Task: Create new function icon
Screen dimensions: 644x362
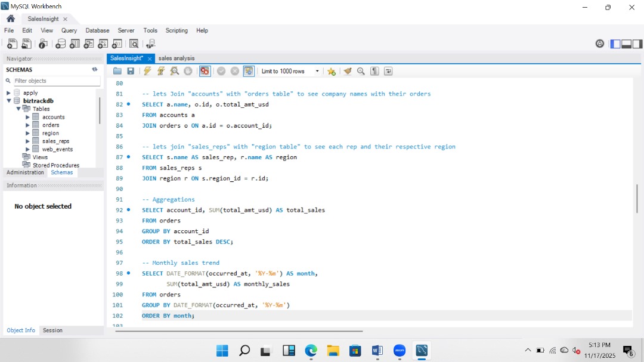Action: coord(117,44)
